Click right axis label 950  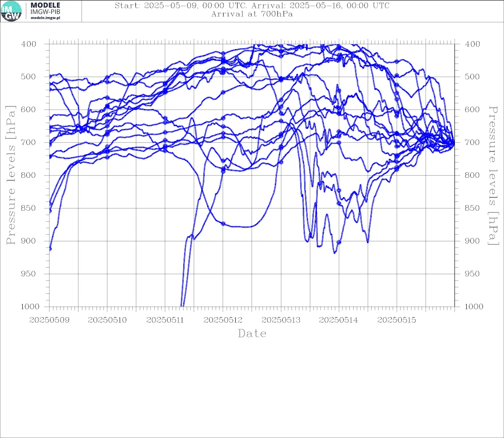click(x=472, y=274)
